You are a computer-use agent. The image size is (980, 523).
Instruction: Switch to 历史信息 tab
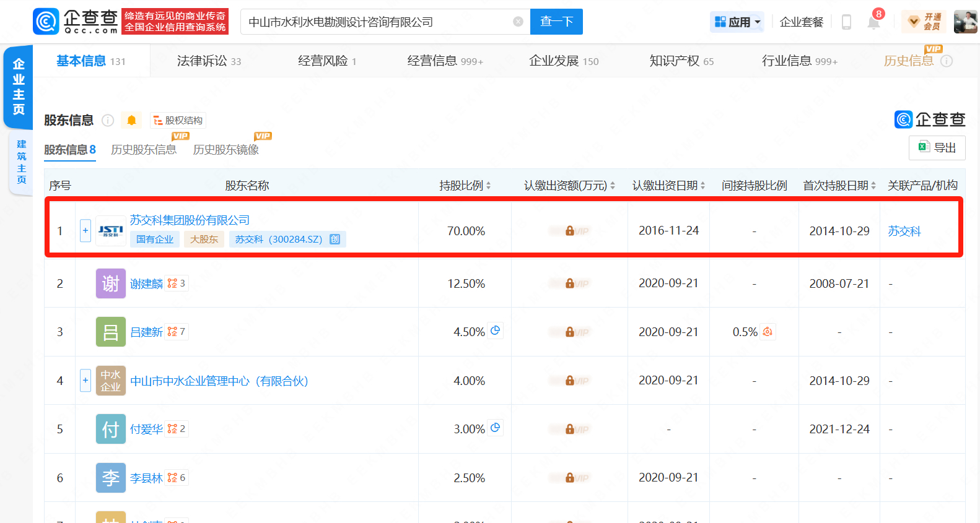point(909,61)
